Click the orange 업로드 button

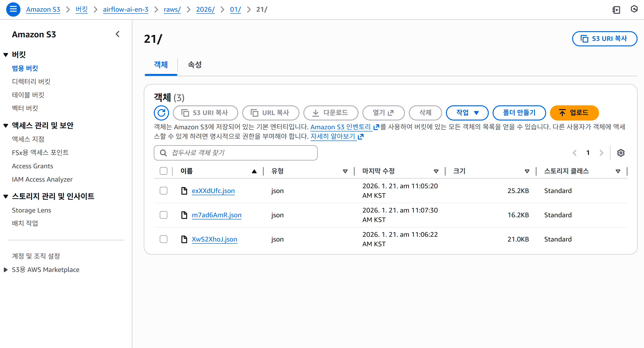click(574, 113)
